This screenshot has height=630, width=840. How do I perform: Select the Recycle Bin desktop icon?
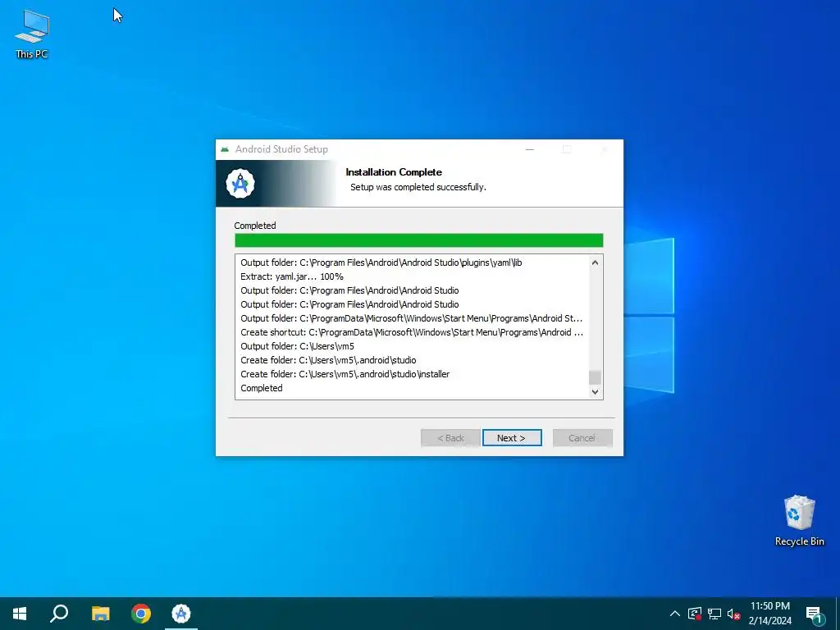pyautogui.click(x=799, y=521)
